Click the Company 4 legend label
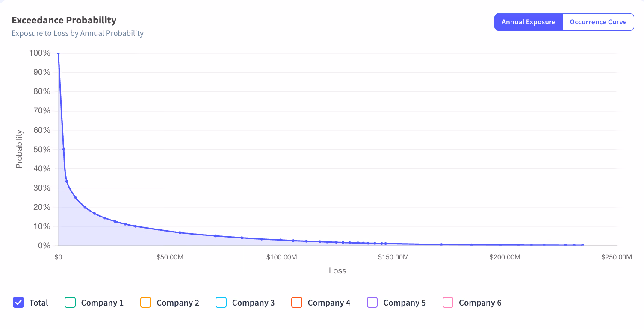644x329 pixels. click(329, 303)
